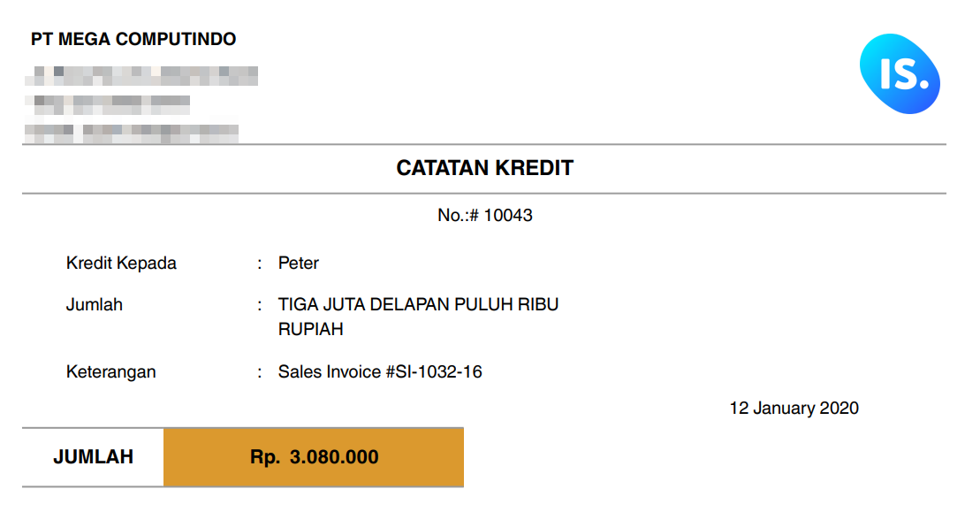The height and width of the screenshot is (512, 980).
Task: Open Sales Invoice #SI-1032-16 reference
Action: pos(380,372)
